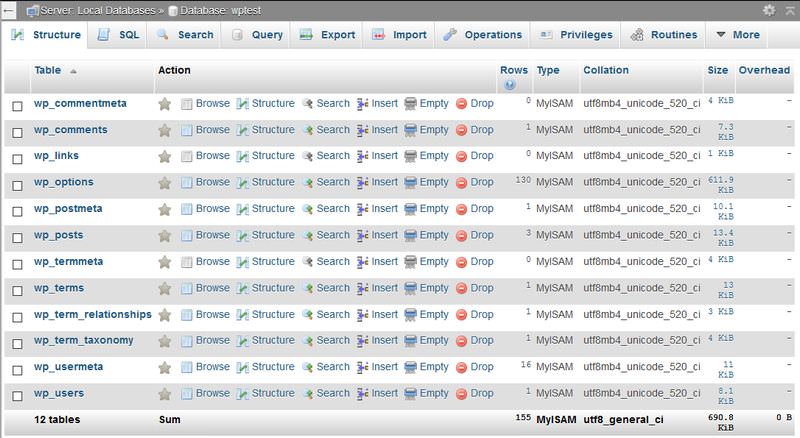800x438 pixels.
Task: Tick the wp_users checkbox
Action: click(x=17, y=396)
